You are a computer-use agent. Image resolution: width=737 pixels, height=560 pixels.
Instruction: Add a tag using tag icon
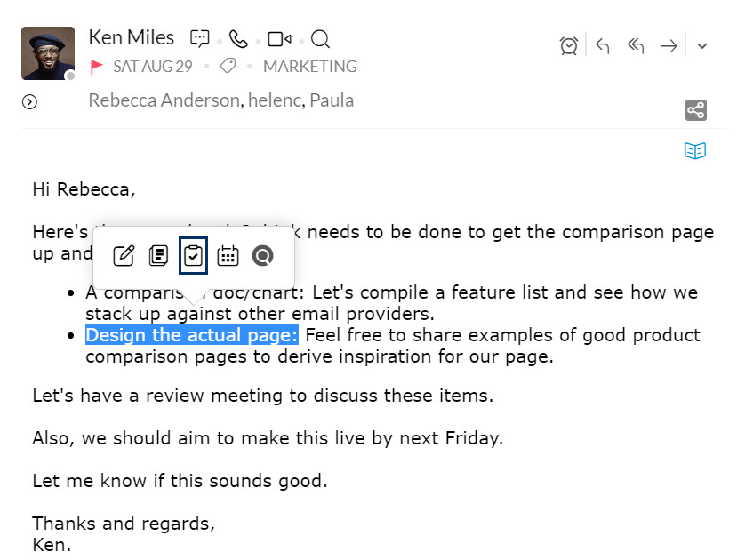(228, 66)
